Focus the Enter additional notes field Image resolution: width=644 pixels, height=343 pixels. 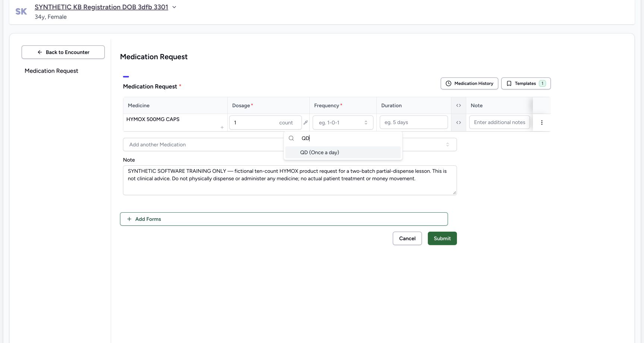[x=499, y=122]
